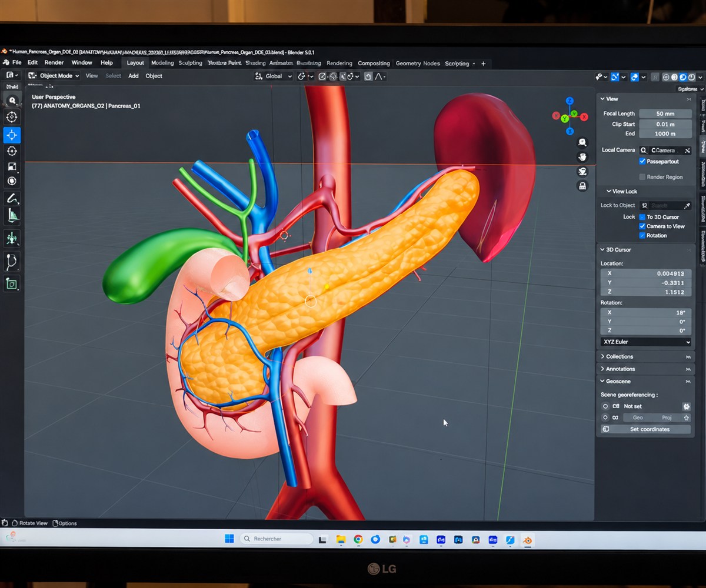The image size is (706, 588).
Task: Click the Set coordinates button
Action: 646,429
